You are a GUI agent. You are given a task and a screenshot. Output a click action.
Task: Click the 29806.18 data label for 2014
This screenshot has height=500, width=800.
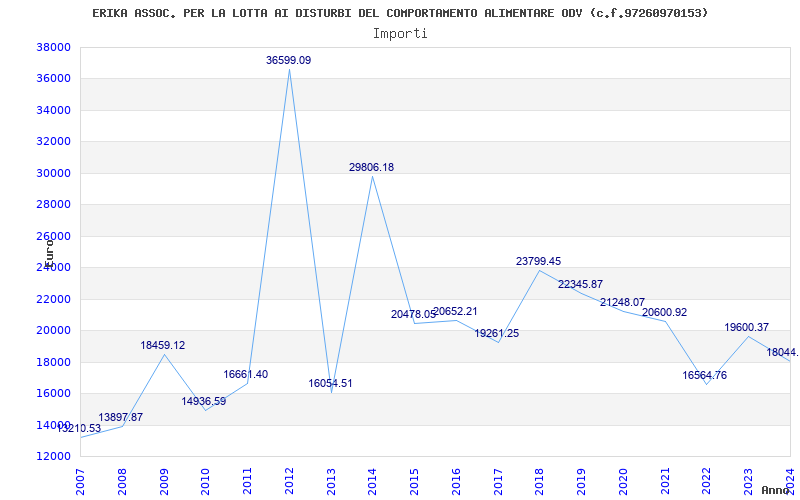point(371,167)
